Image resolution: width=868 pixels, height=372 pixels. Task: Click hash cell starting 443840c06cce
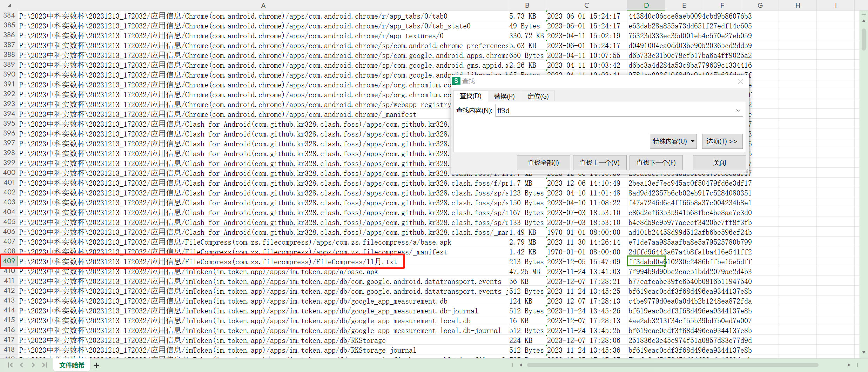[646, 16]
